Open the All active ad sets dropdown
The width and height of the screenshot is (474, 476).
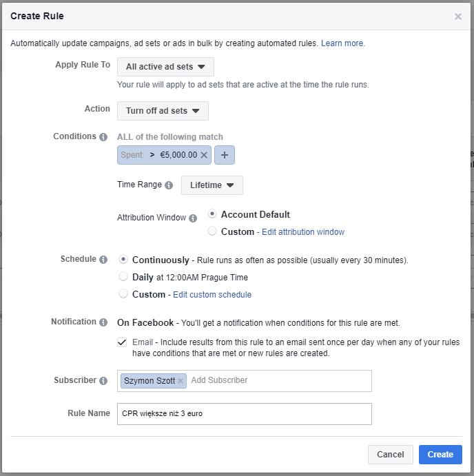coord(165,67)
